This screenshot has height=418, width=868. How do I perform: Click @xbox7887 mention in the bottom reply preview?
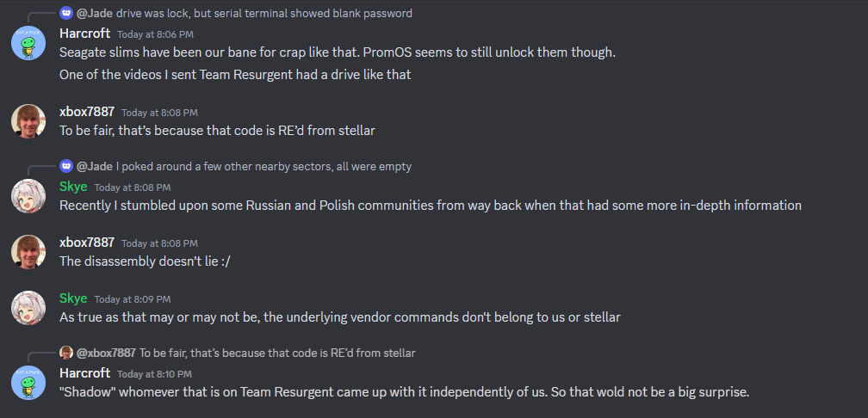(x=106, y=353)
